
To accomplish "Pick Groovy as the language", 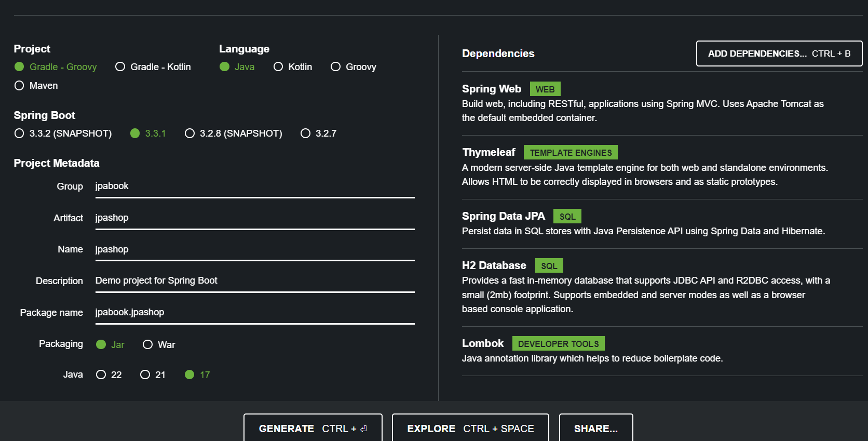I will coord(354,67).
